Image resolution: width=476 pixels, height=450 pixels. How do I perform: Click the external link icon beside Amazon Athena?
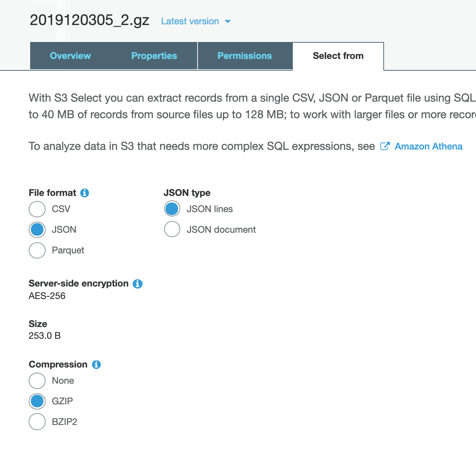385,146
